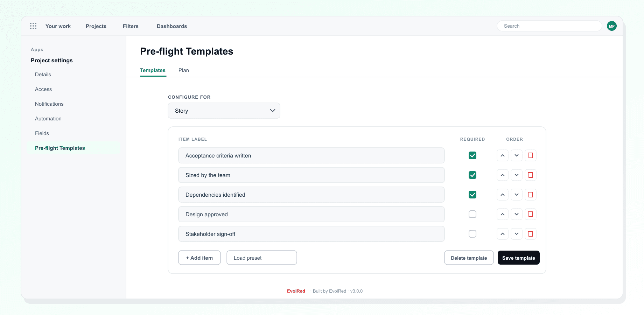Image resolution: width=644 pixels, height=315 pixels.
Task: Open the Dashboards menu
Action: [172, 26]
